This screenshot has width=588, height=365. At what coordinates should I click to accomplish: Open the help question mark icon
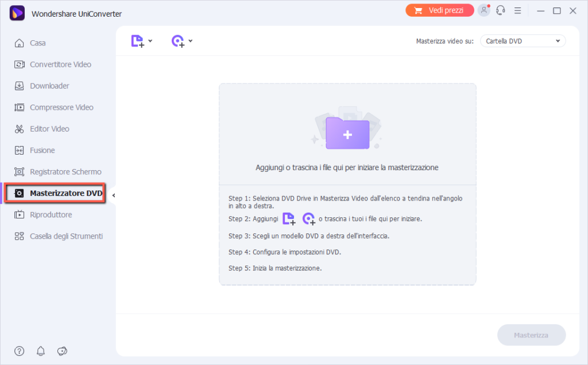(x=20, y=351)
